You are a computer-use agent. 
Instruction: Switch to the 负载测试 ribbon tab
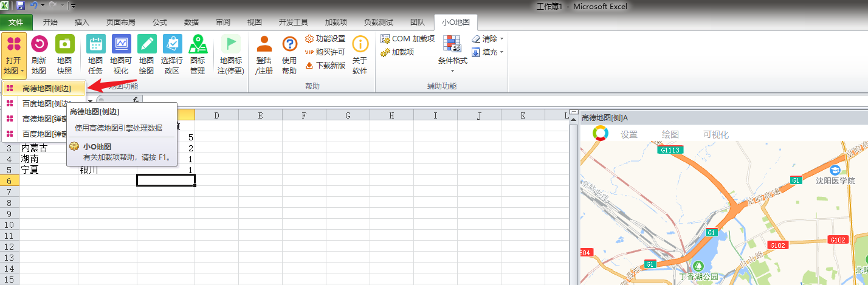tap(379, 22)
